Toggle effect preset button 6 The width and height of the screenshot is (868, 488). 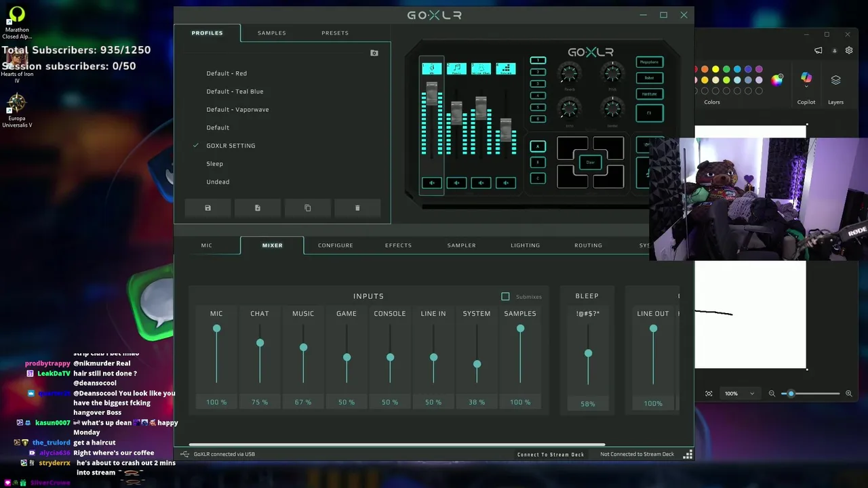point(538,119)
